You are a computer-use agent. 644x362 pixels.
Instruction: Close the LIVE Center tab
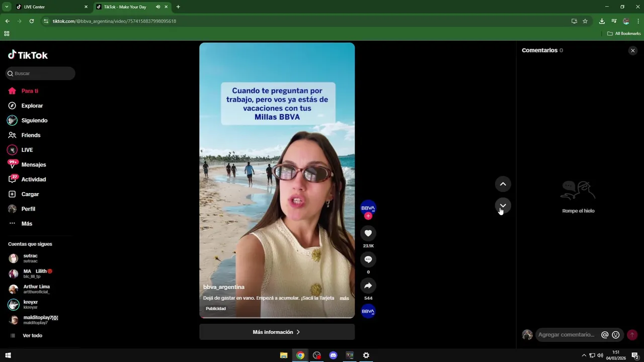(86, 7)
